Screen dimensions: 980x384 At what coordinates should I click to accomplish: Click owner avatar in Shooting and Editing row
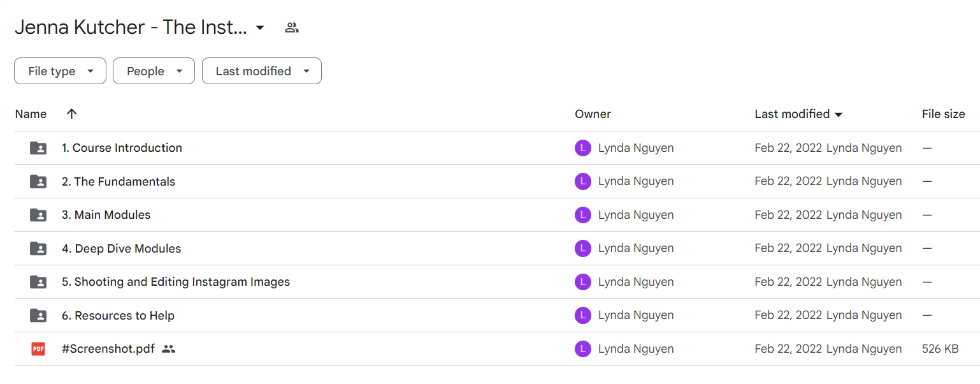[x=583, y=282]
